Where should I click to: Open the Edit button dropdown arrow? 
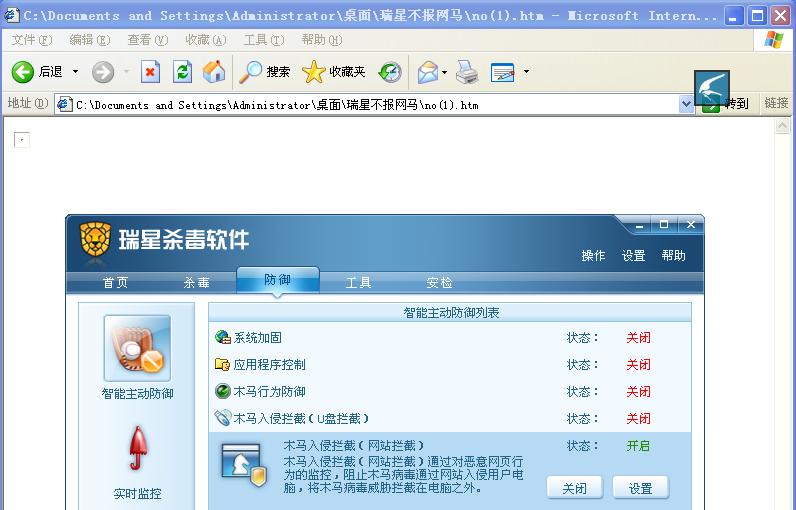point(526,72)
